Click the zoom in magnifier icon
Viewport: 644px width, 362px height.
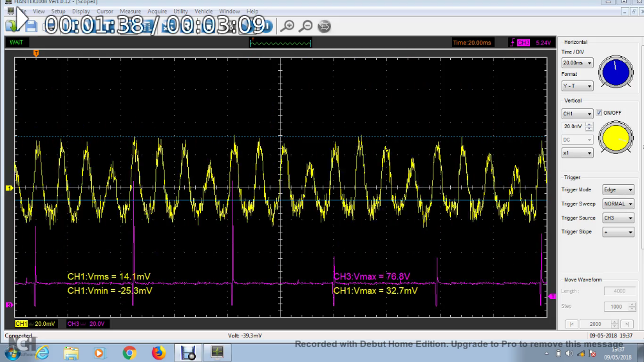(288, 26)
